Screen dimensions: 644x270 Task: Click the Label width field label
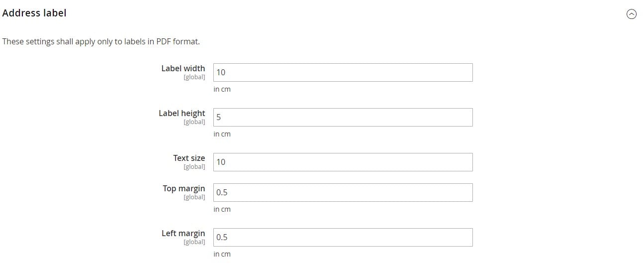[x=183, y=68]
